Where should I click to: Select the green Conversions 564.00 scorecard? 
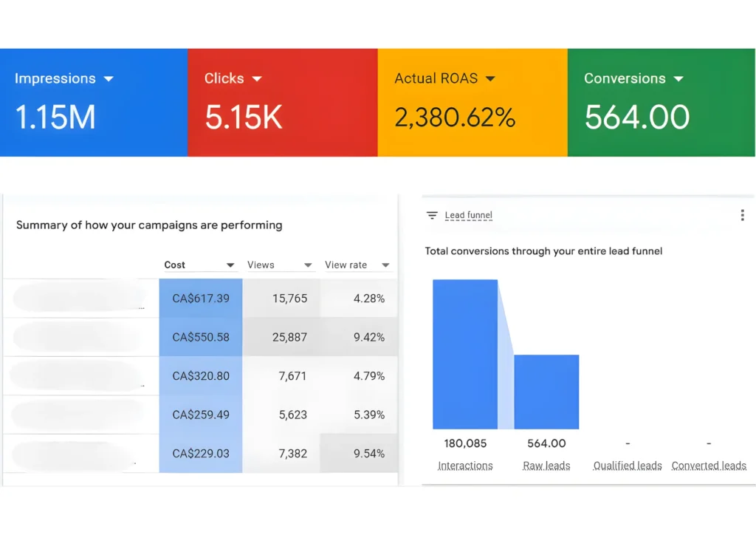pos(661,103)
